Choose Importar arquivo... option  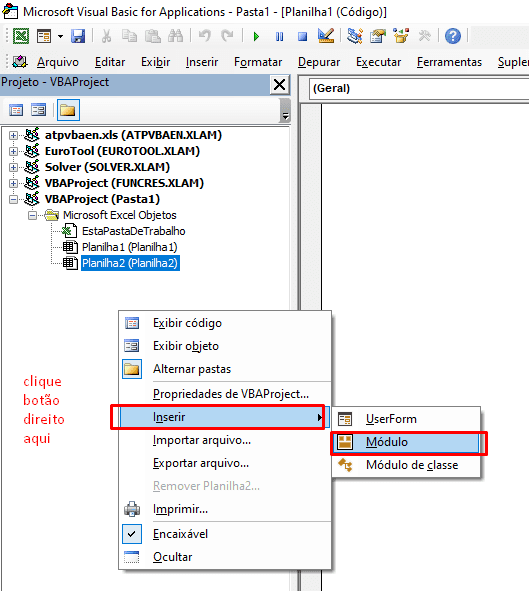[x=225, y=440]
